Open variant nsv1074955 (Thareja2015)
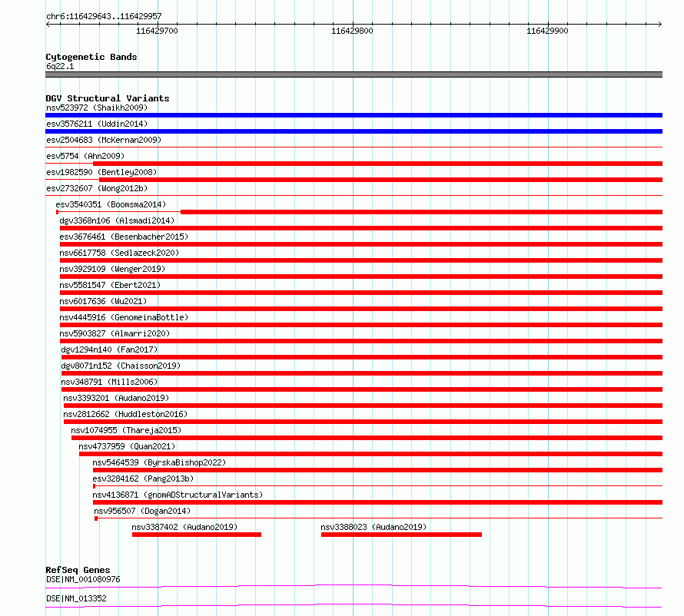The height and width of the screenshot is (616, 684). coord(126,430)
